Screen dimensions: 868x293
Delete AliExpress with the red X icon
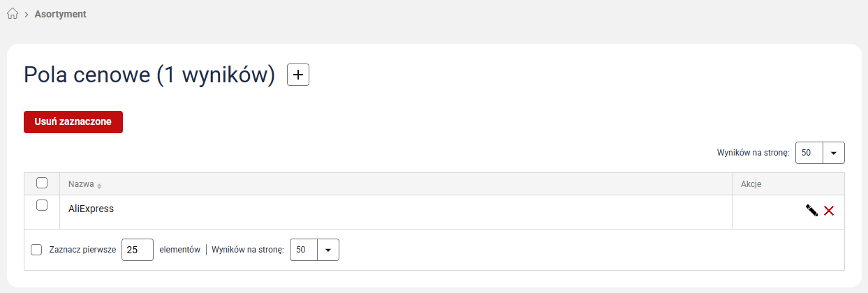[829, 211]
